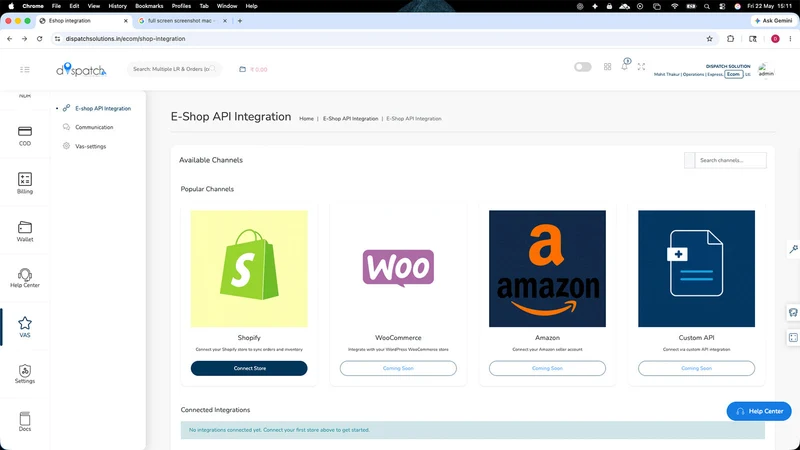The width and height of the screenshot is (800, 450).
Task: Open the apps grid icon in header
Action: coord(607,67)
